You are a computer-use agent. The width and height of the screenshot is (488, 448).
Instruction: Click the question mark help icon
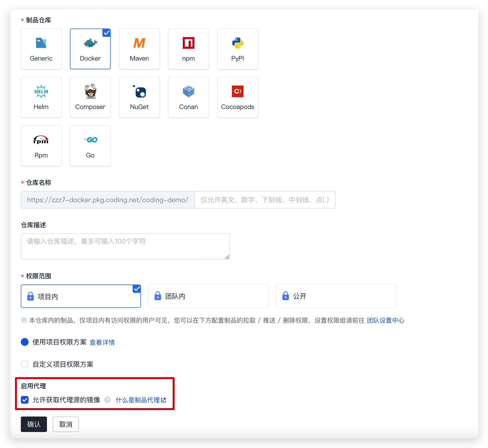click(x=107, y=400)
